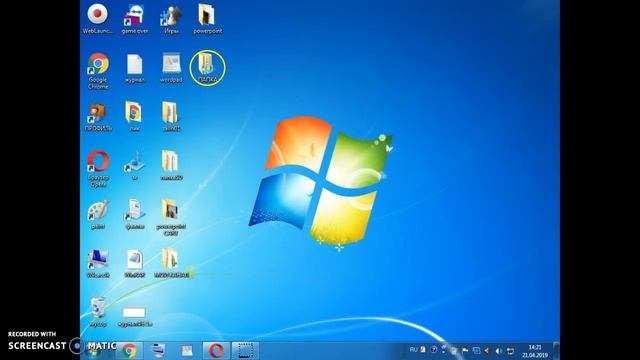640x360 pixels.
Task: Open the computer-screens taskbar icon beside Chrome
Action: [x=158, y=350]
